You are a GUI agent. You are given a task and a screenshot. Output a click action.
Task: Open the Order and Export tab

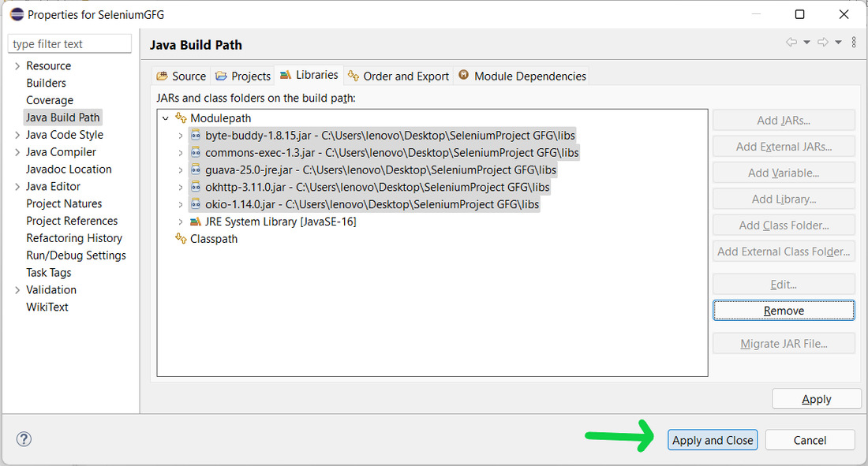point(398,76)
